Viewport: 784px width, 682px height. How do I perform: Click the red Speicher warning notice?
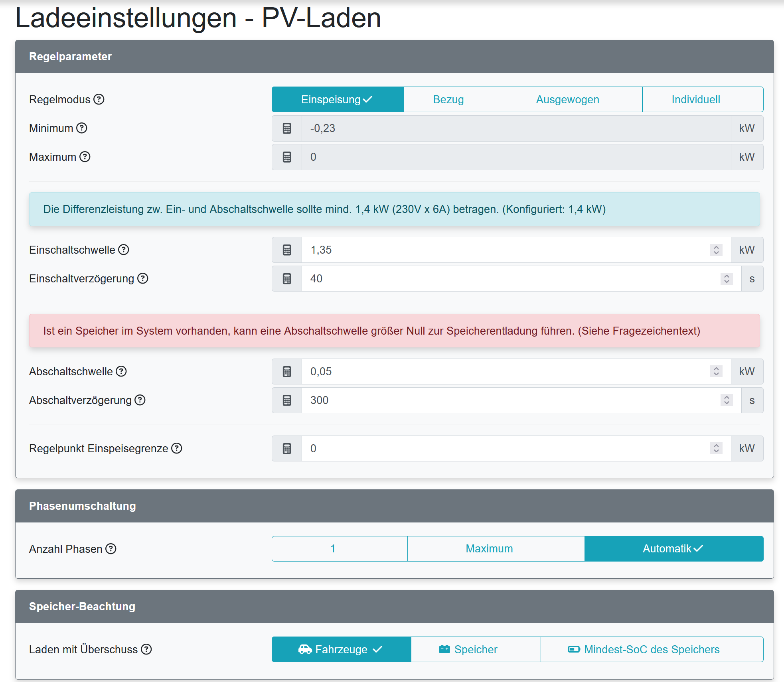click(x=394, y=331)
